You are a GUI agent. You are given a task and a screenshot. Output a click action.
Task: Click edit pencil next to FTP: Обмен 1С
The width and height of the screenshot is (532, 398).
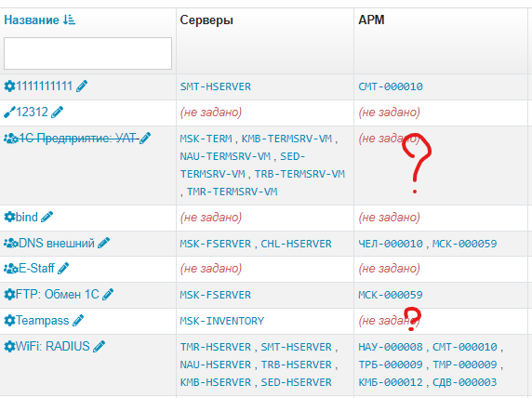point(108,294)
